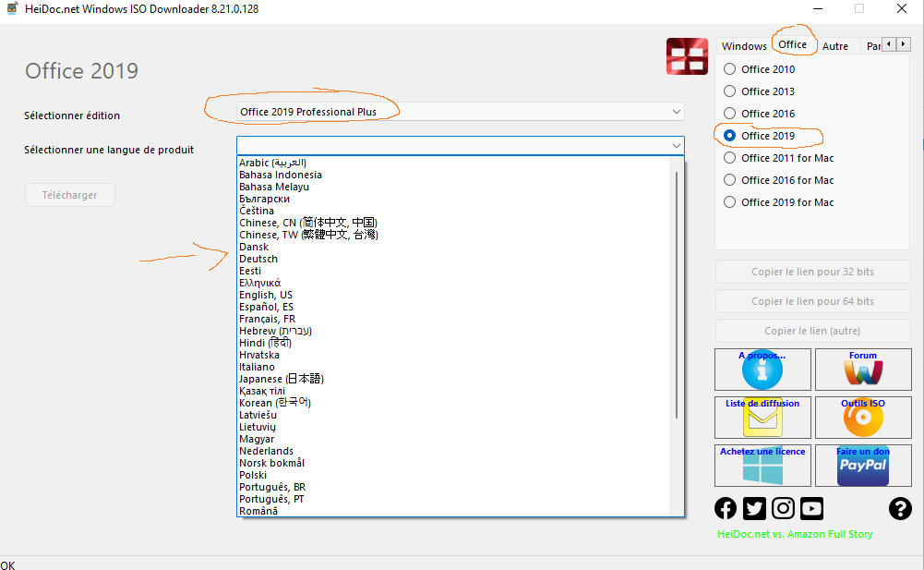Select Español, ES from the list
This screenshot has height=570, width=924.
[267, 307]
